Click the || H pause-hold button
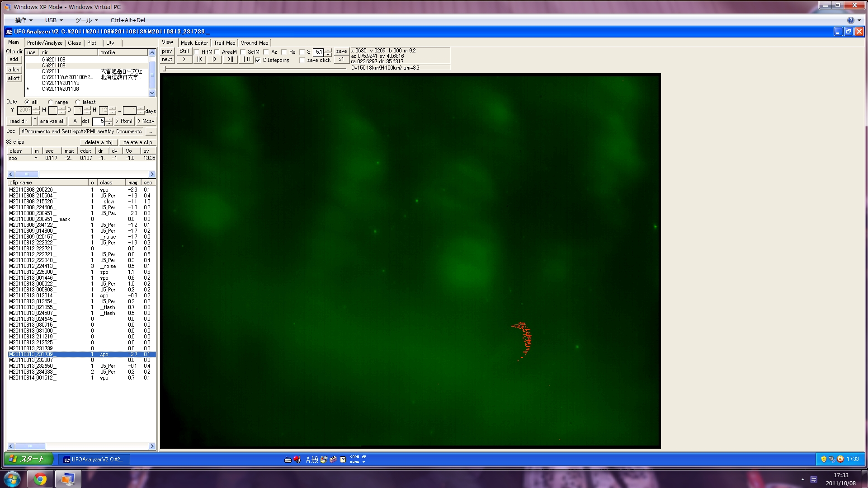Viewport: 868px width, 488px height. click(245, 59)
